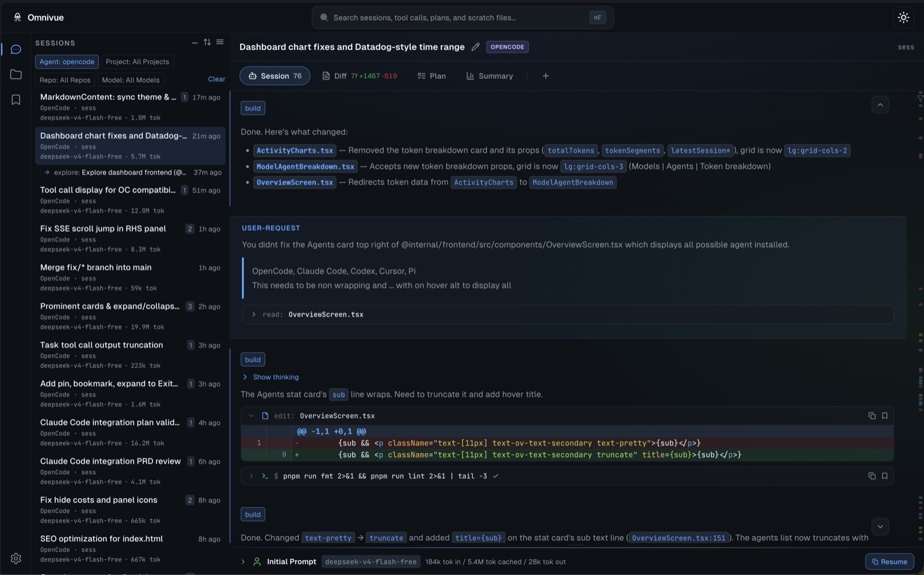Open the Sessions chat view in sidebar
924x575 pixels.
click(x=16, y=49)
